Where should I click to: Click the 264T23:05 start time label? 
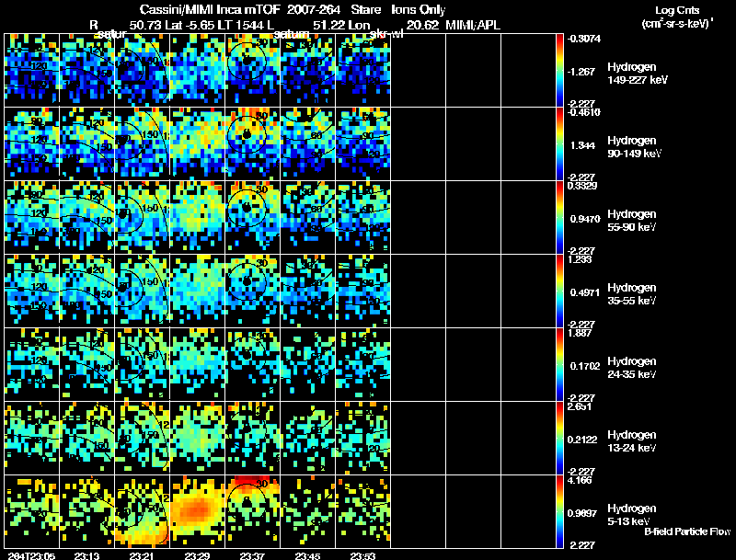click(x=31, y=556)
